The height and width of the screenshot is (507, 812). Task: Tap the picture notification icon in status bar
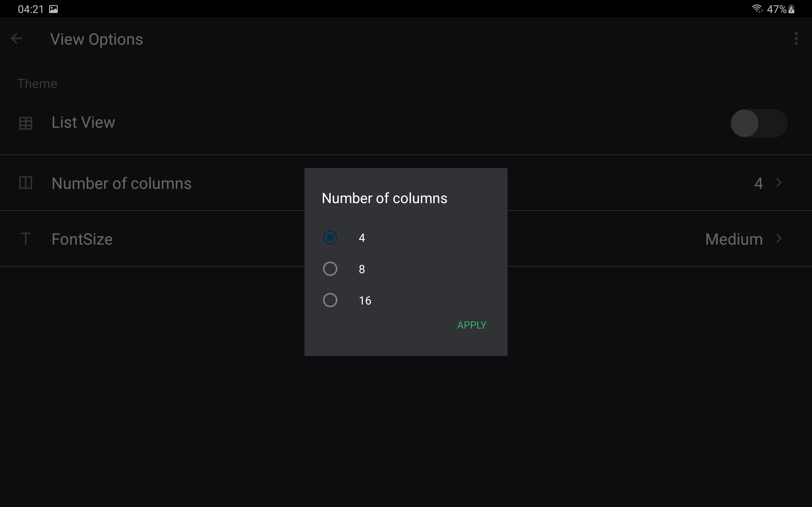tap(53, 9)
